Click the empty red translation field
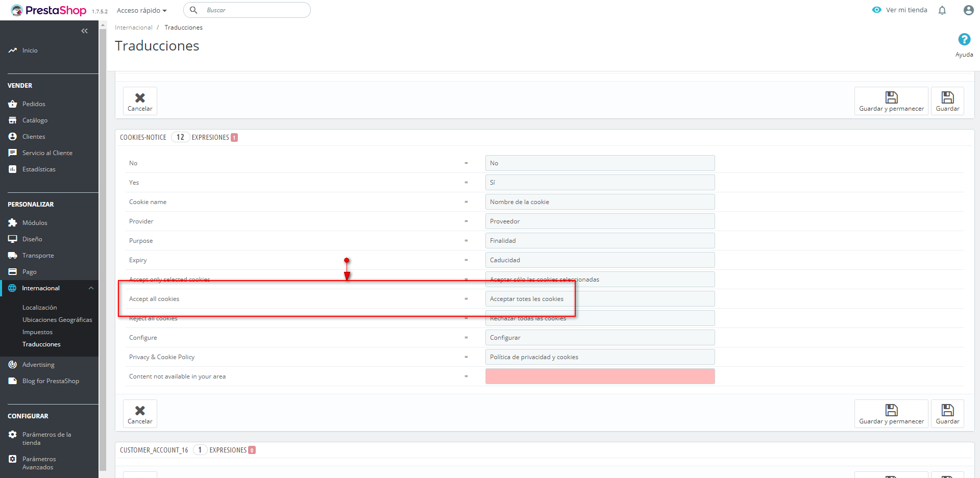This screenshot has width=980, height=478. pyautogui.click(x=600, y=376)
